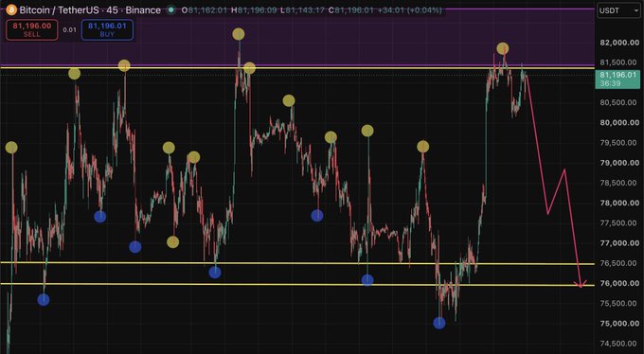Click the +34.01 (+0.04%) change value

pyautogui.click(x=409, y=9)
